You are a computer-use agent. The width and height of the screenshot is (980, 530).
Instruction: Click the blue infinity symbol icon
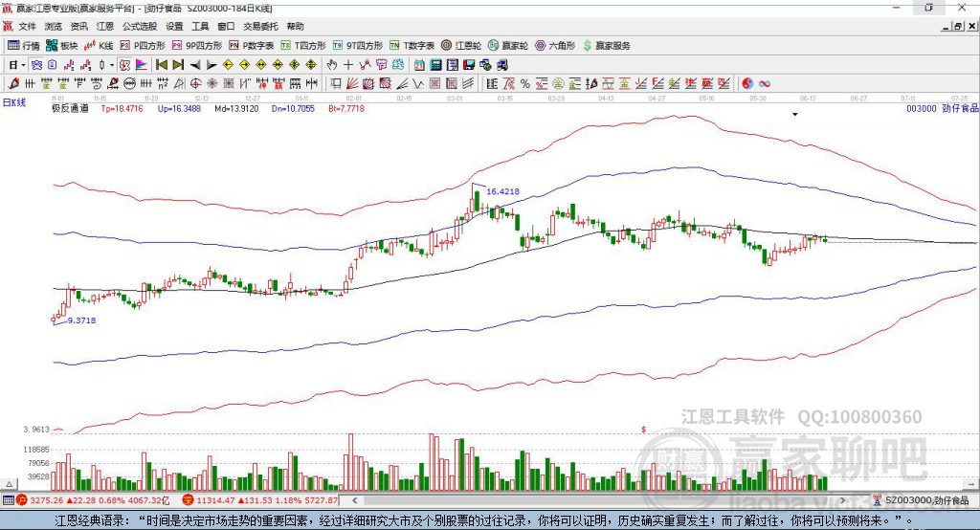coord(765,84)
